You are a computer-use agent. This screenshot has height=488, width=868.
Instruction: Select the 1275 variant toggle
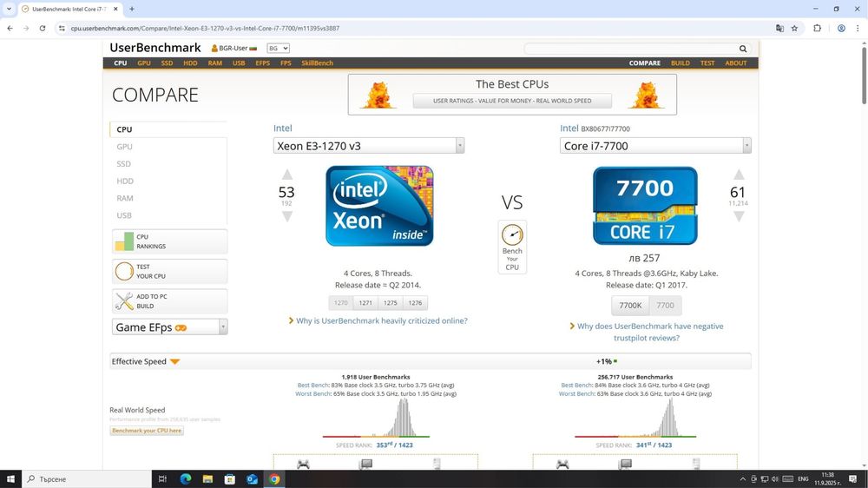(391, 303)
